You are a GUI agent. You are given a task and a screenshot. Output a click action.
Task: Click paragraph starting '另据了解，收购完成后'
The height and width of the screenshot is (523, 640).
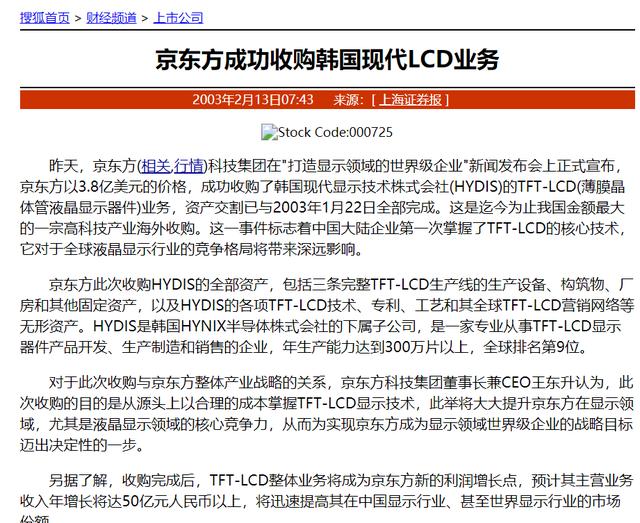click(x=327, y=497)
